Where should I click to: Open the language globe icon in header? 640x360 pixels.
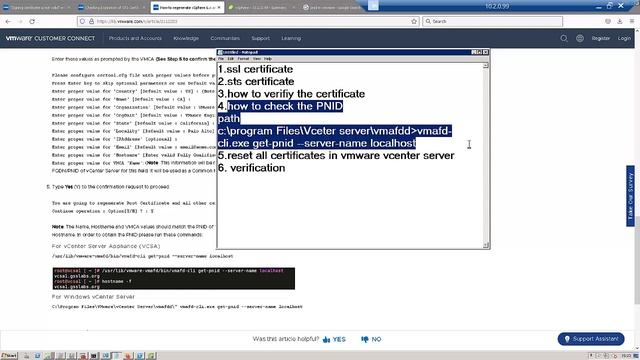click(580, 38)
